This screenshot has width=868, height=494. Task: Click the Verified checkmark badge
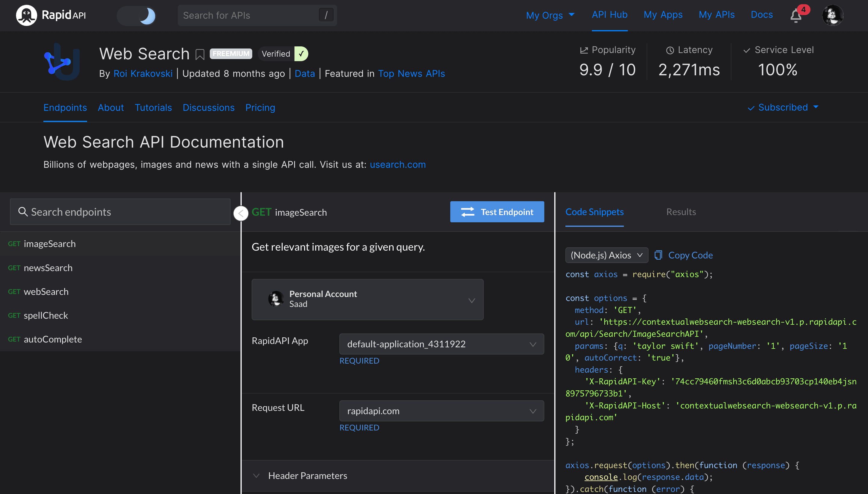301,54
